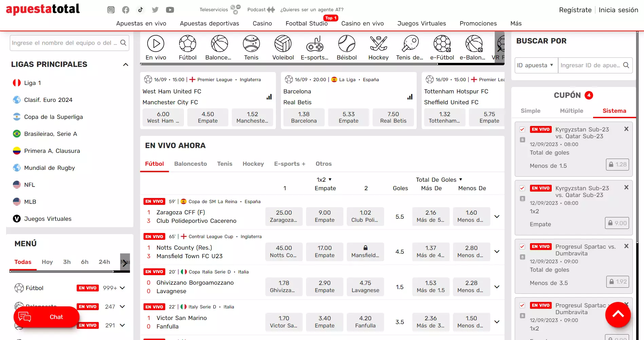The width and height of the screenshot is (644, 340).
Task: Collapse the Ligas Principales section
Action: tap(126, 65)
